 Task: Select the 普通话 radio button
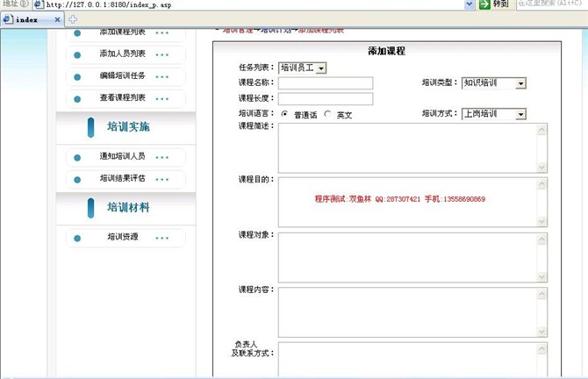(x=284, y=113)
